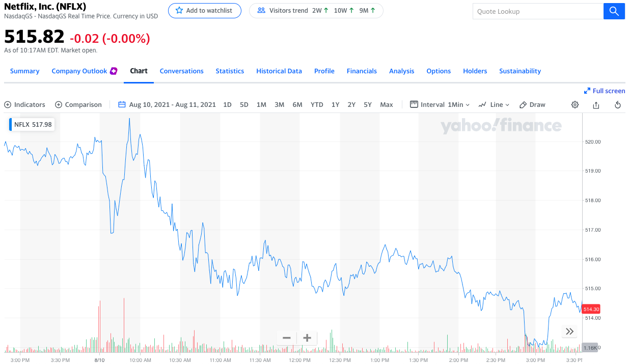Screen dimensions: 629x364
Task: Open the Sustainability tab
Action: click(x=520, y=71)
